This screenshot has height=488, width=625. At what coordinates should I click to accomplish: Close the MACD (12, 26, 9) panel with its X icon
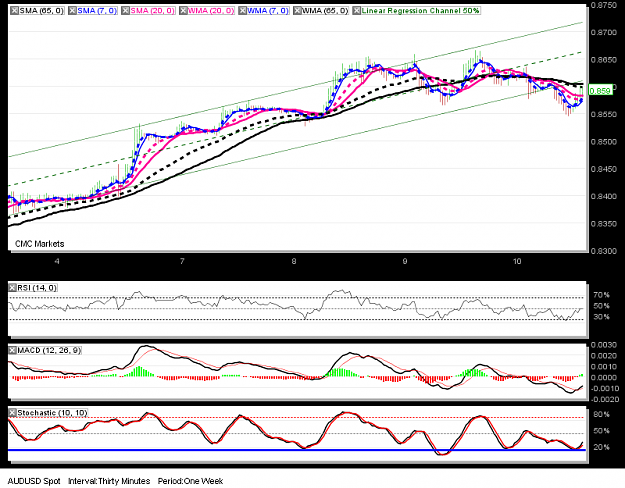point(13,350)
